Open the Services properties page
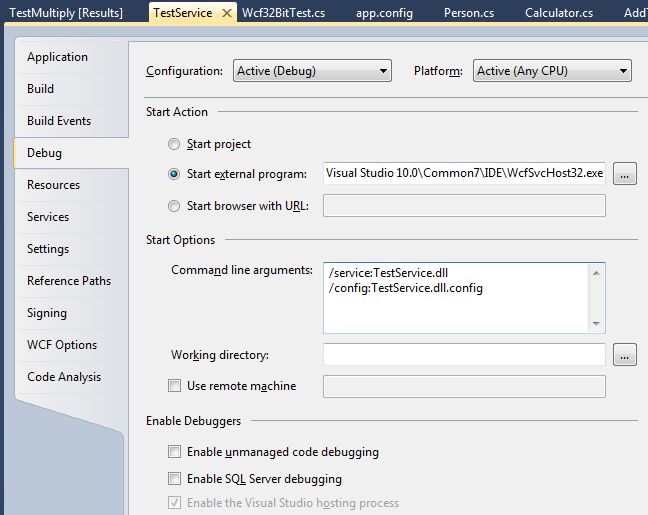The image size is (648, 515). (x=48, y=217)
